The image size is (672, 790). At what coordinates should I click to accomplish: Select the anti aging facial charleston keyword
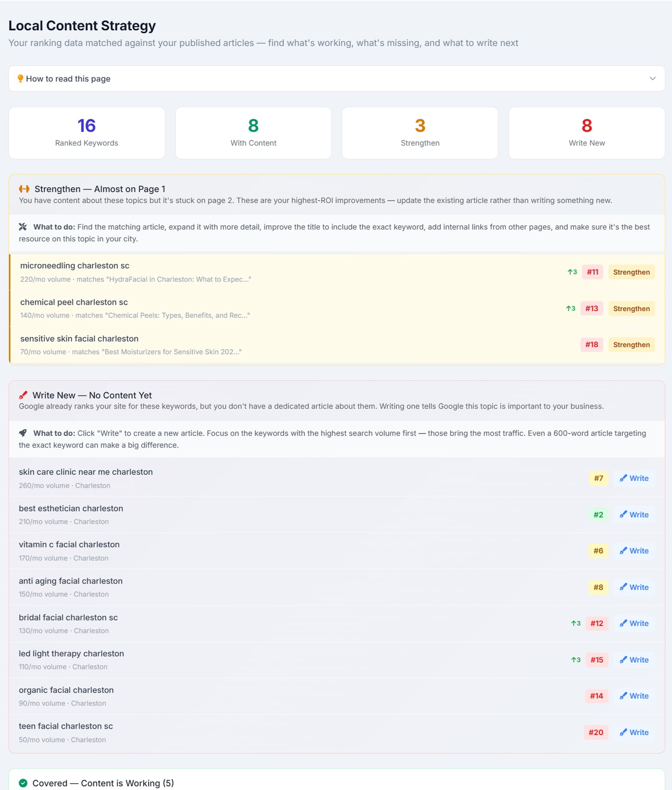click(71, 581)
